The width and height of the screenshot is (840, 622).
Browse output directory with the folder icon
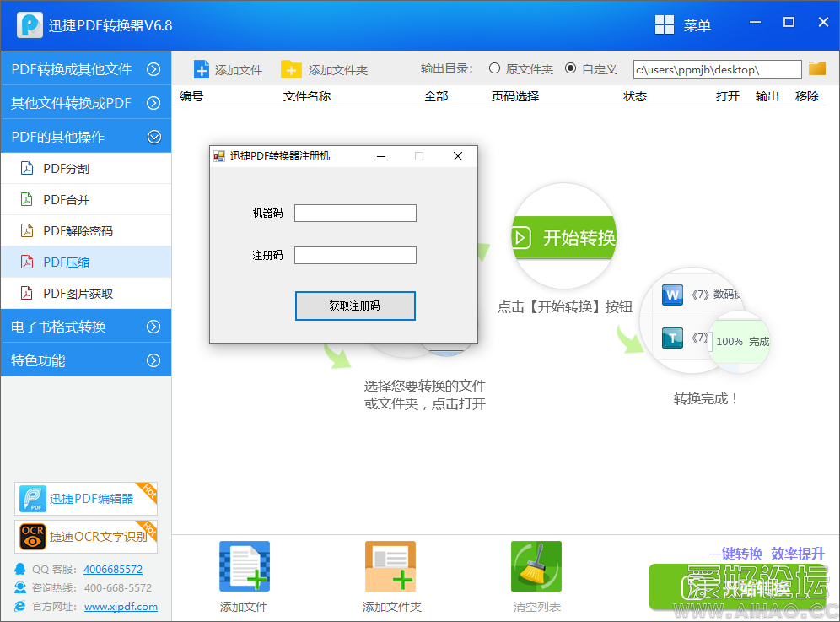[x=817, y=68]
